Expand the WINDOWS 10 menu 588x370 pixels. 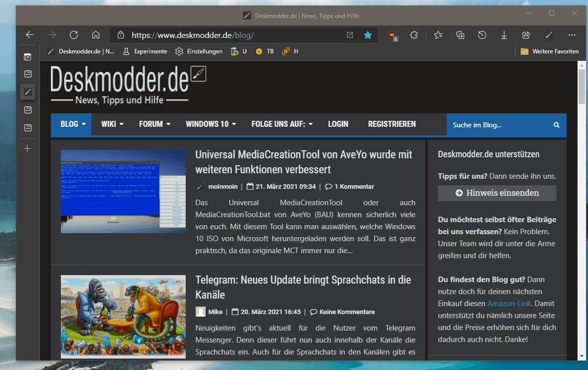(x=211, y=124)
